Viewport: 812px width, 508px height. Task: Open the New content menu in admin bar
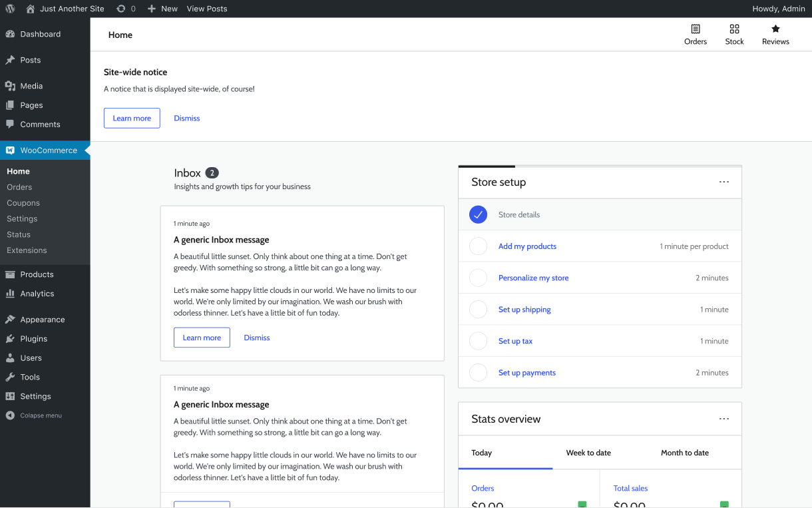[x=162, y=9]
